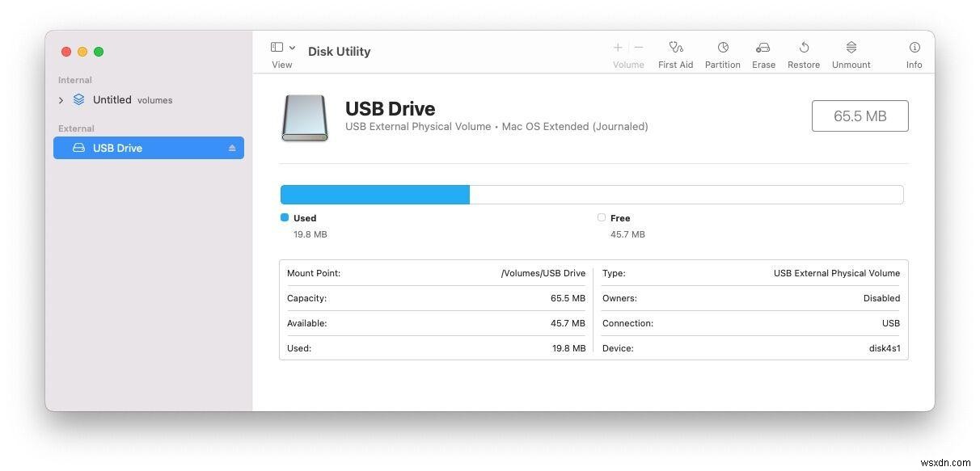Click the Mount Point label

(314, 273)
